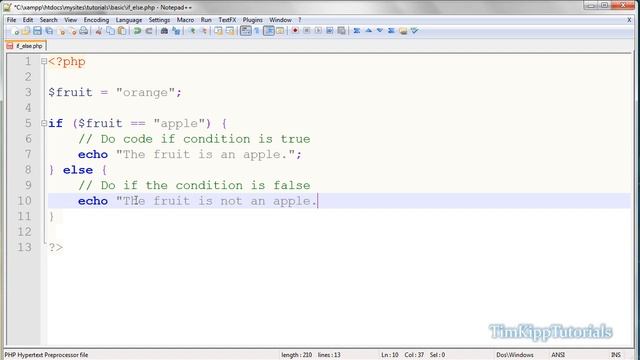The image size is (640, 360).
Task: Open the Plugins menu
Action: (x=253, y=20)
